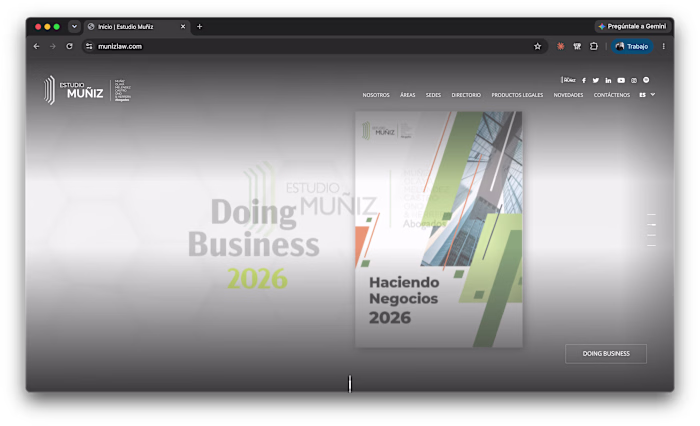700x426 pixels.
Task: Open the Chrome three-dot menu
Action: point(663,46)
